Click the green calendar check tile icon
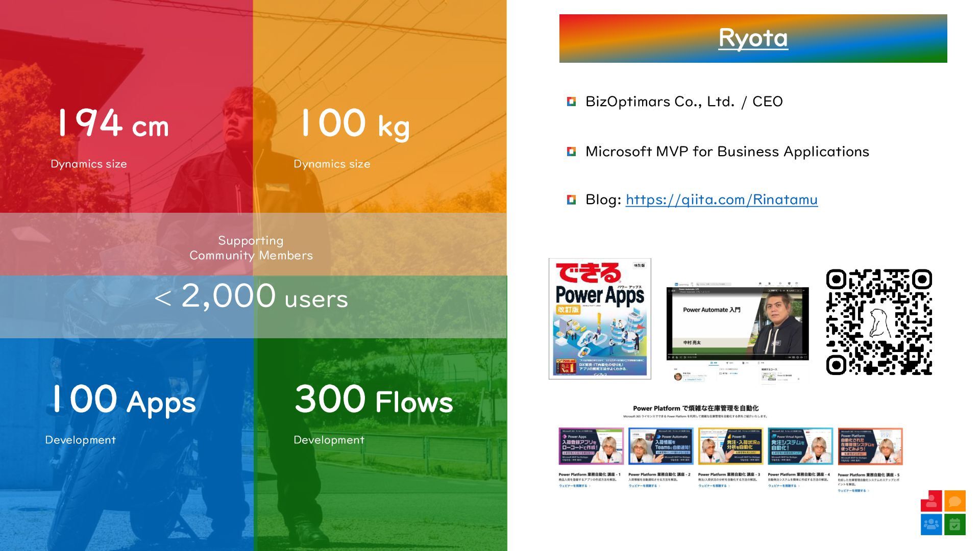The height and width of the screenshot is (551, 980). point(954,524)
